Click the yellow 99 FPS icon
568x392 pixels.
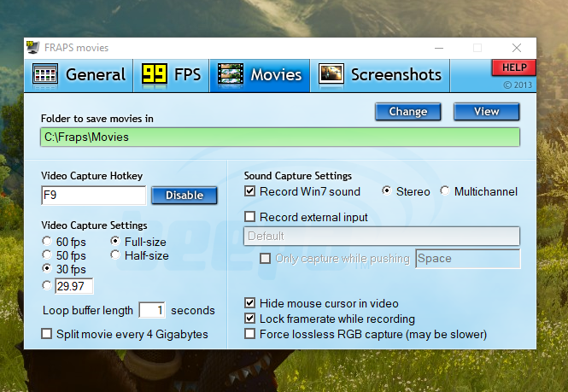[155, 75]
